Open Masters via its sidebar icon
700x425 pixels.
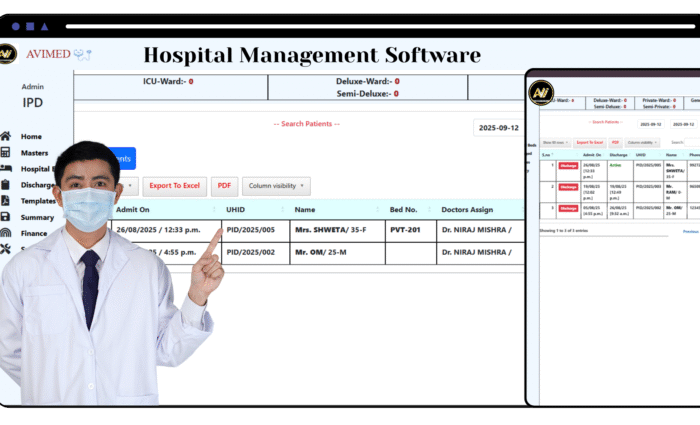[6, 153]
